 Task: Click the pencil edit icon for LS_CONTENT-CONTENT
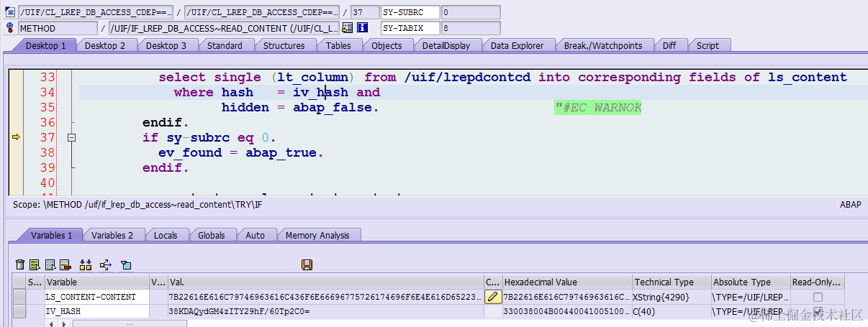[x=493, y=296]
